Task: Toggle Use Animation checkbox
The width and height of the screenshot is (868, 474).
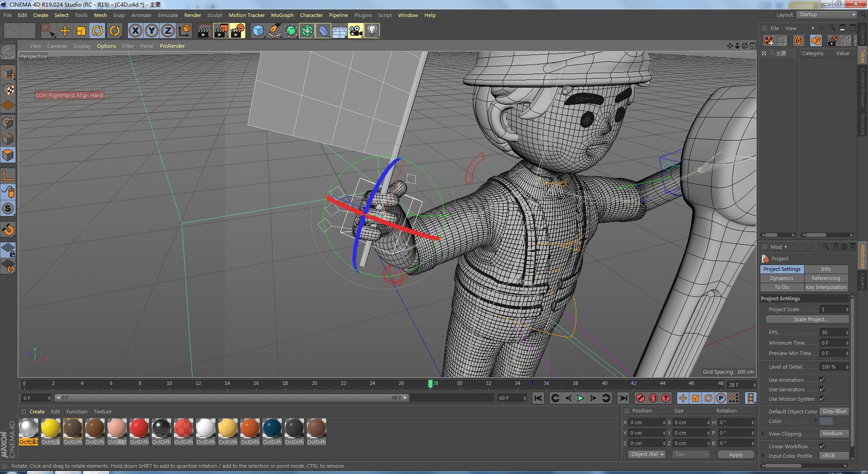Action: [822, 380]
